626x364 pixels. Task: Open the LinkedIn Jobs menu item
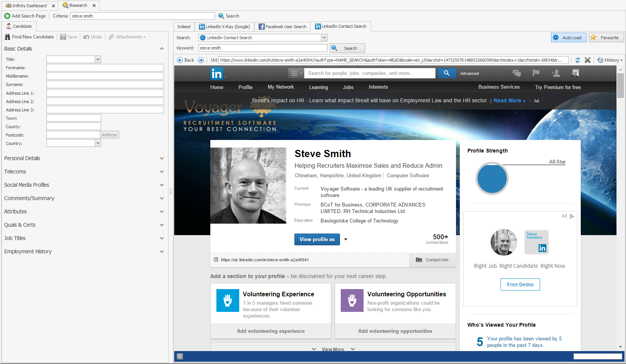click(348, 87)
